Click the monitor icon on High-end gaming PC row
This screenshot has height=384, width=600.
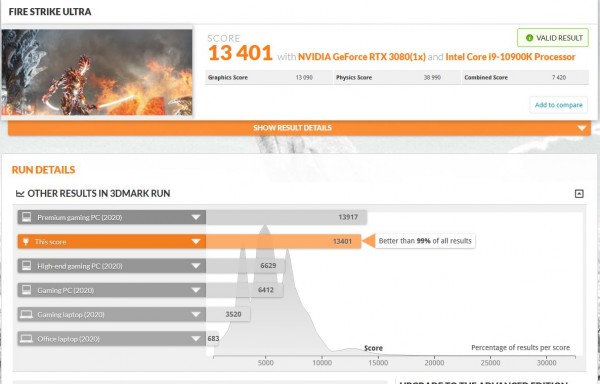[26, 266]
